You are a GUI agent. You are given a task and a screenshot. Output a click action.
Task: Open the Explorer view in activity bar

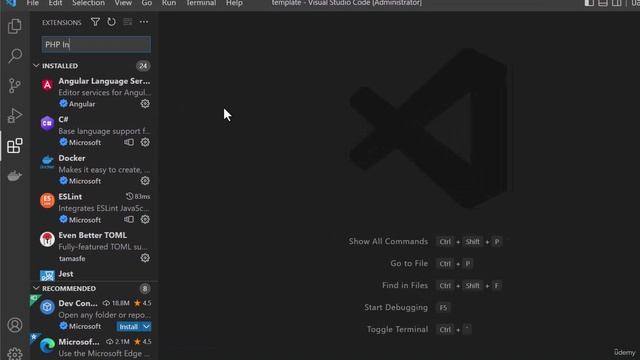coord(15,26)
